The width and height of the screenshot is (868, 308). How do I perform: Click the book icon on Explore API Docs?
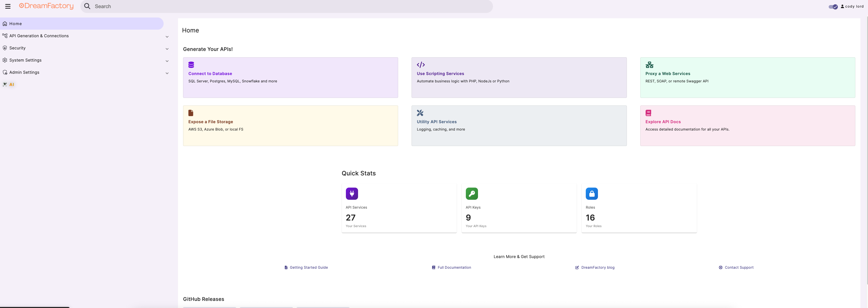tap(648, 113)
